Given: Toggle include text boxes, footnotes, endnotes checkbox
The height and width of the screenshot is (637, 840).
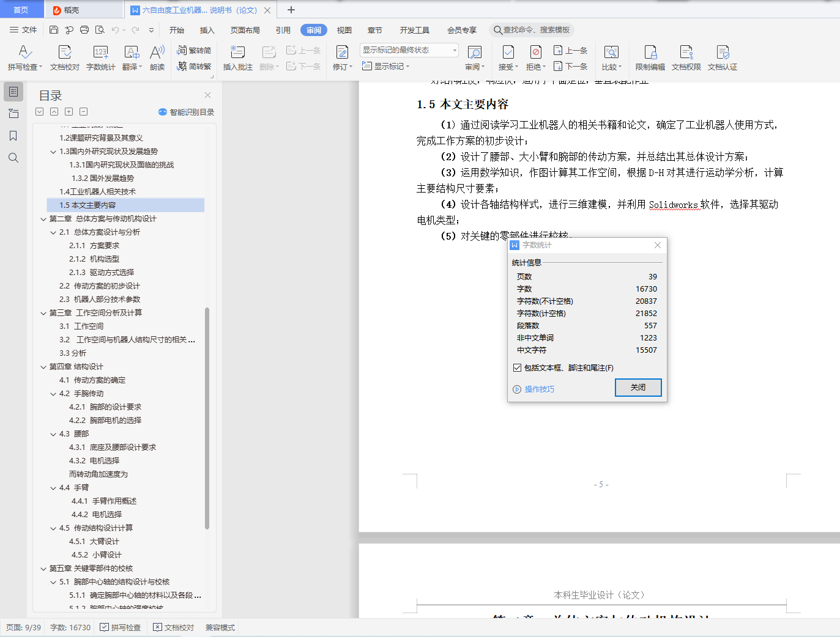Looking at the screenshot, I should [x=518, y=367].
